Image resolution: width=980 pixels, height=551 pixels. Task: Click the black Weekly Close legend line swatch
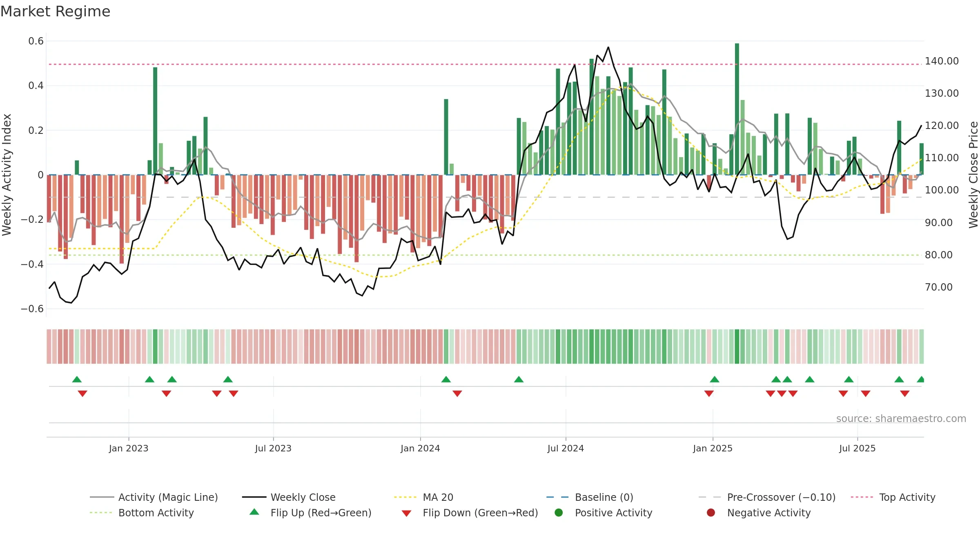coord(254,497)
